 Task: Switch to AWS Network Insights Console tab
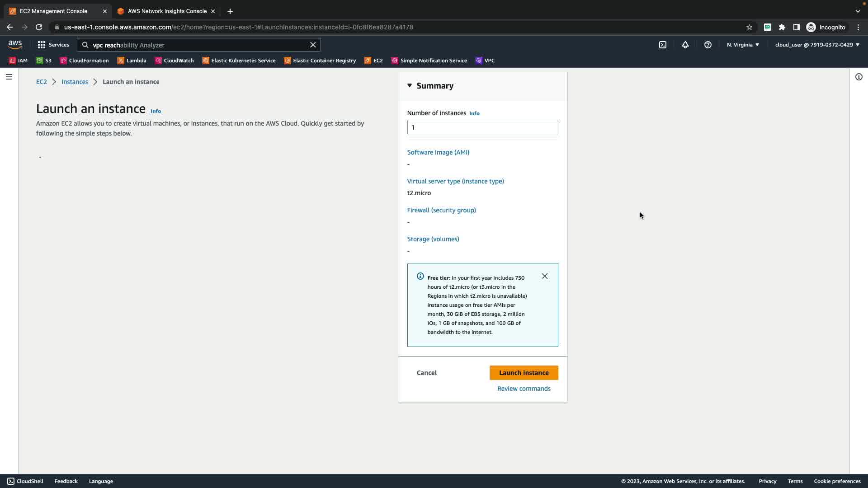click(166, 11)
